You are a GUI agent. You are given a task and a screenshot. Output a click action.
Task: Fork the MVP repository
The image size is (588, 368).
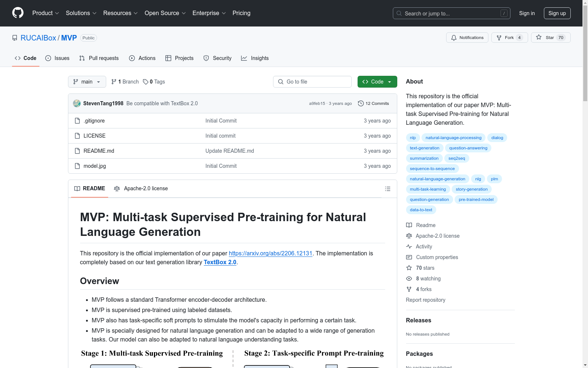point(509,38)
